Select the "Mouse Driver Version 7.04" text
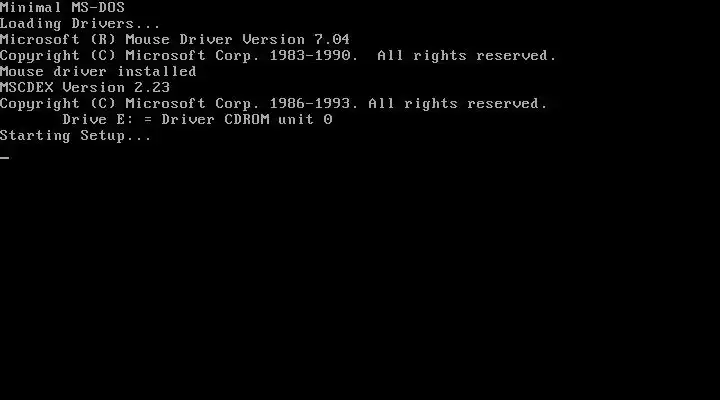The image size is (720, 400). click(x=237, y=39)
